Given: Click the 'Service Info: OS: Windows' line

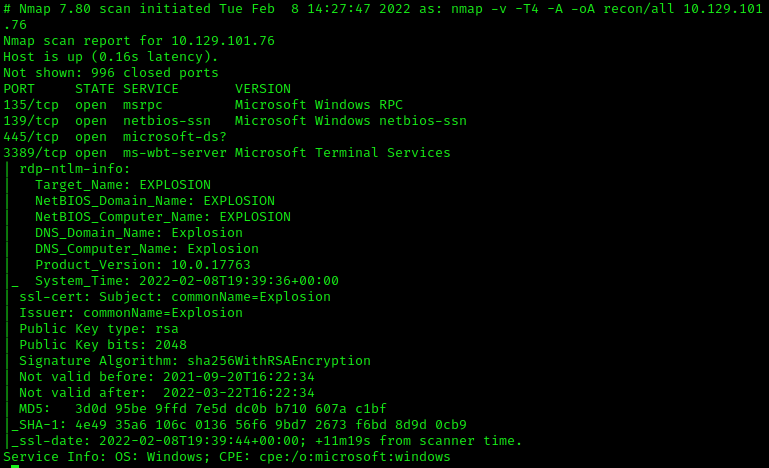Looking at the screenshot, I should click(x=226, y=457).
